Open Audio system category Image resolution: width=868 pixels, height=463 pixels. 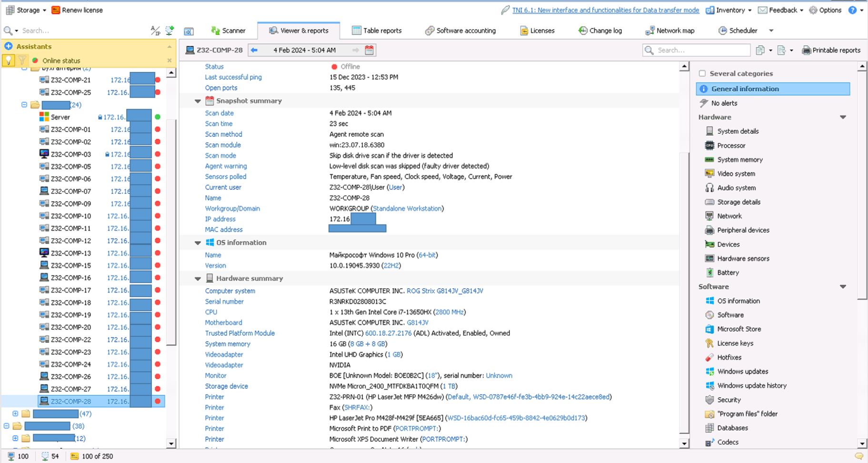[x=730, y=188]
